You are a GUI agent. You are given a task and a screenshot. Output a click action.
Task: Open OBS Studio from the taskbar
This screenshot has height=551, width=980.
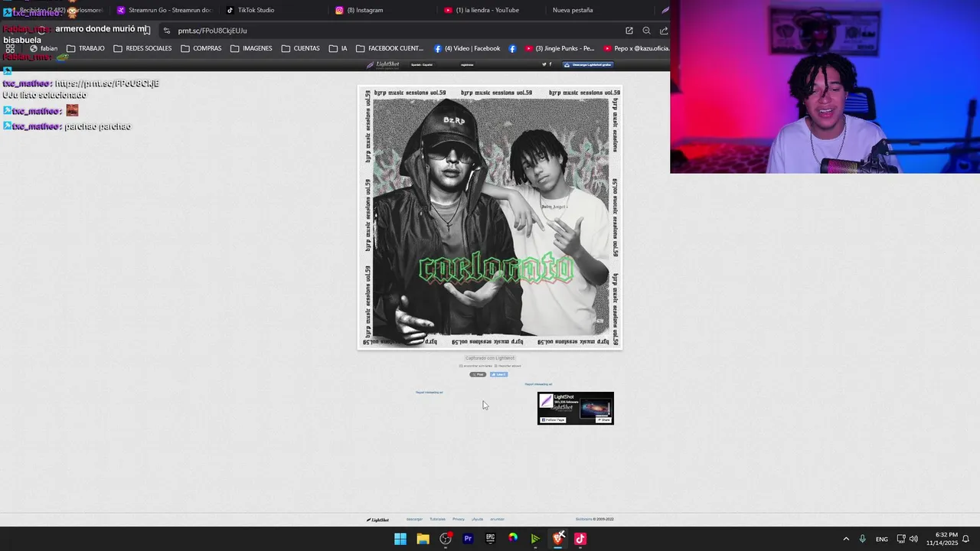point(446,539)
